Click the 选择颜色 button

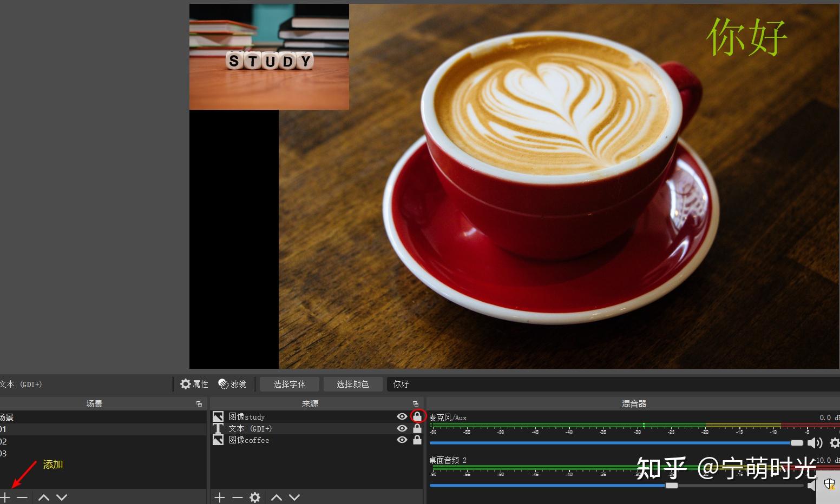click(x=352, y=384)
